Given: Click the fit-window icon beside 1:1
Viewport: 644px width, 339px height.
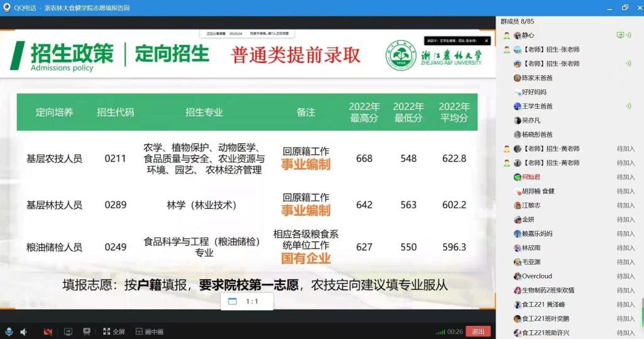Looking at the screenshot, I should (x=232, y=301).
